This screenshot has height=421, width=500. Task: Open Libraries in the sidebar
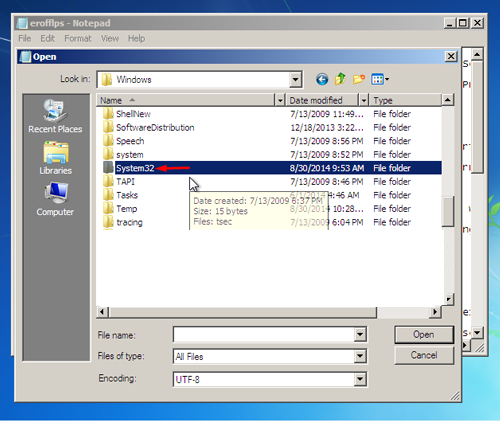click(56, 158)
